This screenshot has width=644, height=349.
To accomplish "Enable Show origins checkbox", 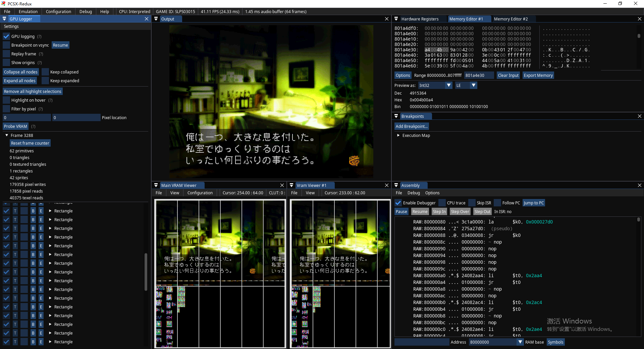I will 6,63.
